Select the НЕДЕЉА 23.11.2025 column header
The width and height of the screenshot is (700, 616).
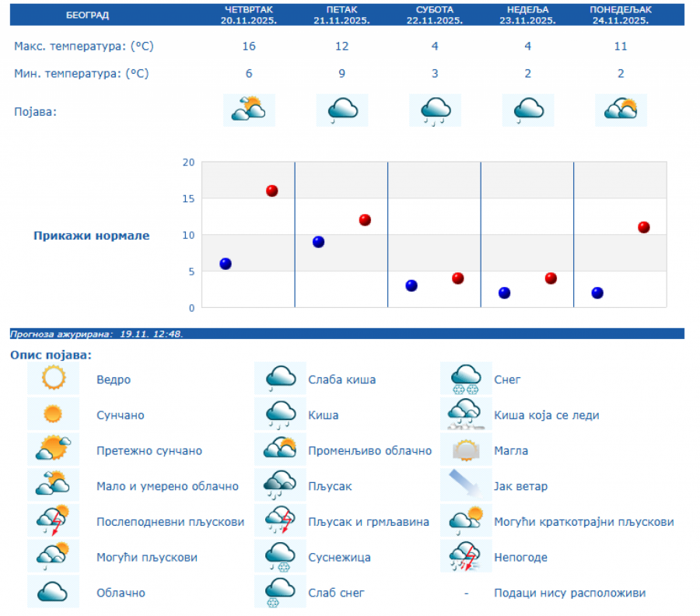tap(527, 15)
